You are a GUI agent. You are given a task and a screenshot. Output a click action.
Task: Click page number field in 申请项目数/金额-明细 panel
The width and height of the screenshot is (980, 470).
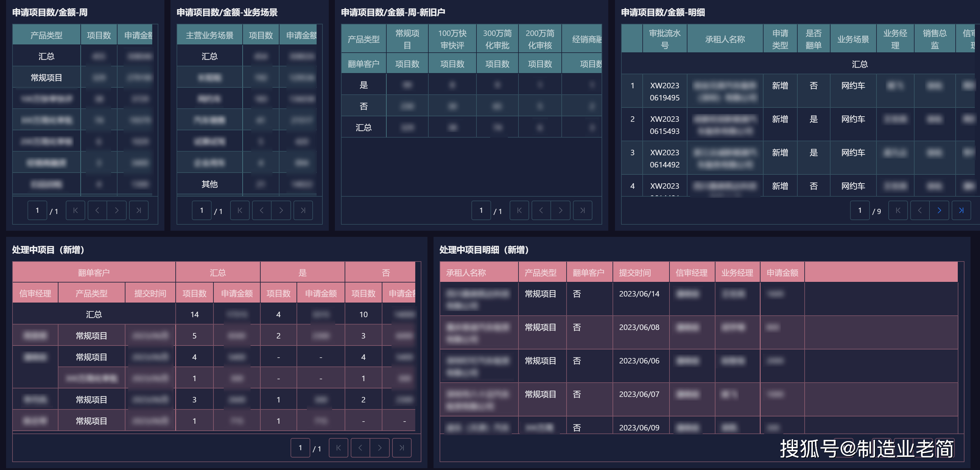(860, 210)
